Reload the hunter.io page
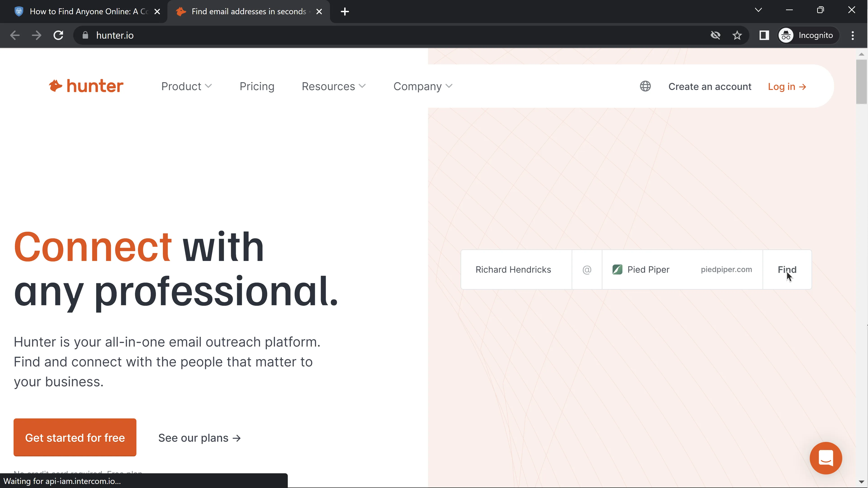This screenshot has height=488, width=868. (58, 35)
